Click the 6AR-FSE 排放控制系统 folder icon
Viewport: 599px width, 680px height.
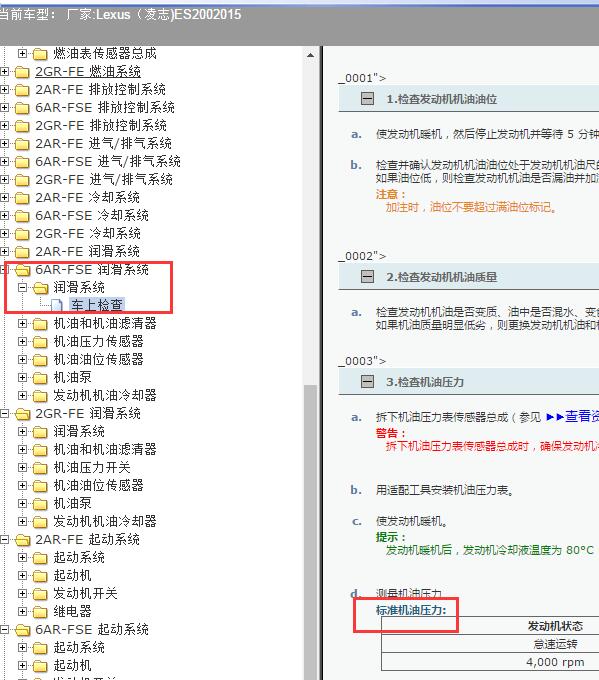tap(22, 108)
